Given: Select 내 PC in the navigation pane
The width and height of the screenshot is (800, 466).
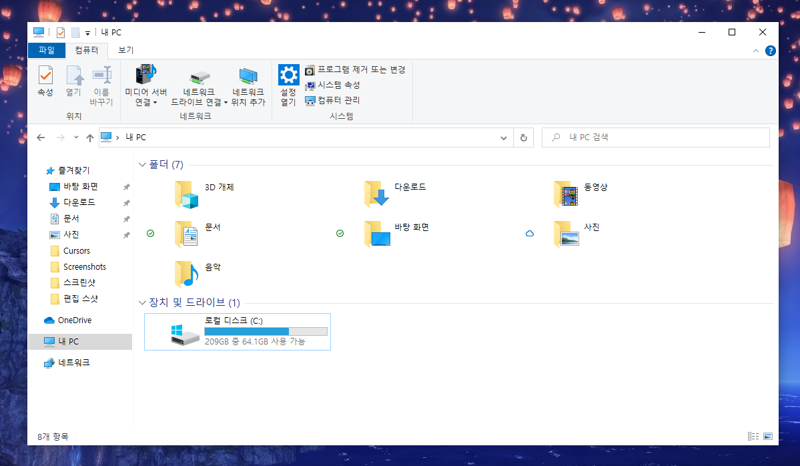Looking at the screenshot, I should 80,341.
